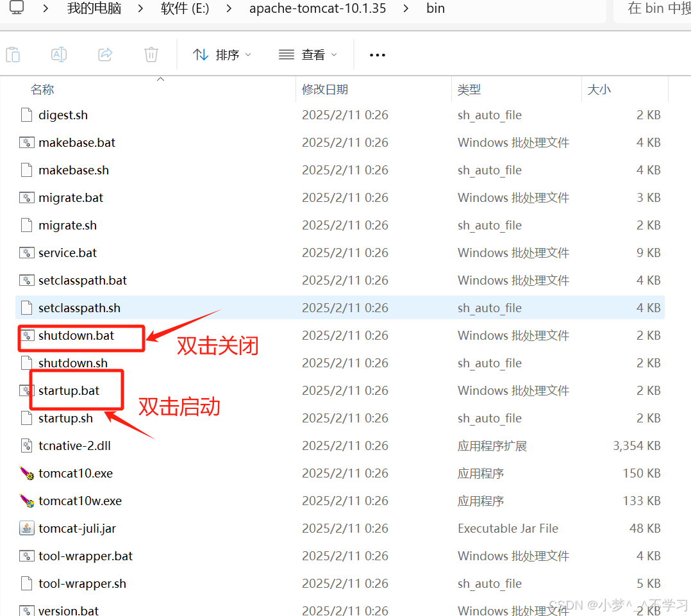Image resolution: width=691 pixels, height=616 pixels.
Task: Sort by 类型 column header
Action: pyautogui.click(x=469, y=90)
